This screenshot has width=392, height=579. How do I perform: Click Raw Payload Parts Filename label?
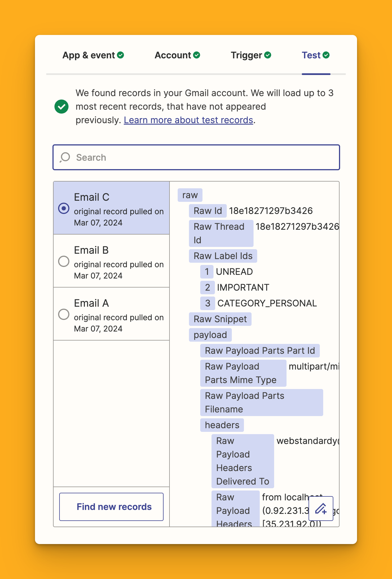[x=262, y=403]
